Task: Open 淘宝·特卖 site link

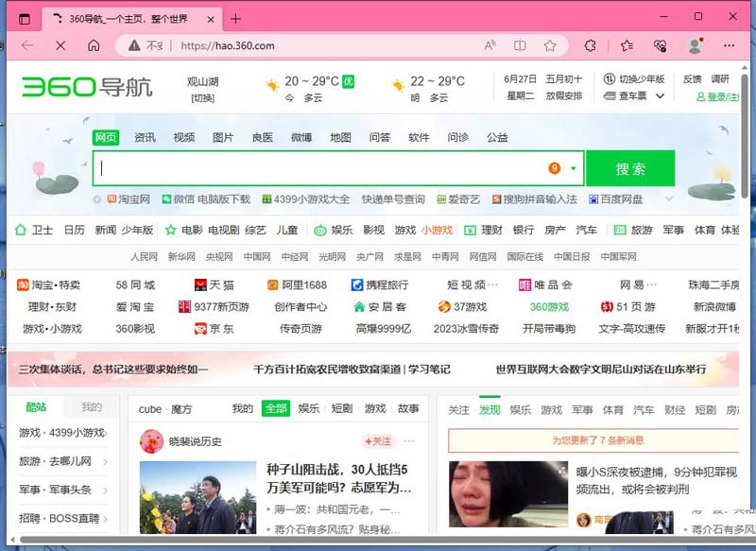Action: [49, 284]
